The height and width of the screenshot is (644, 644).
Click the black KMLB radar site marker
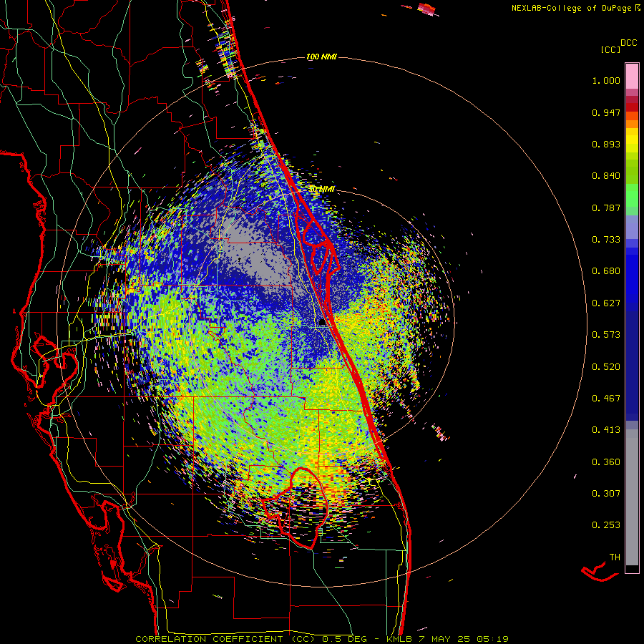[322, 323]
